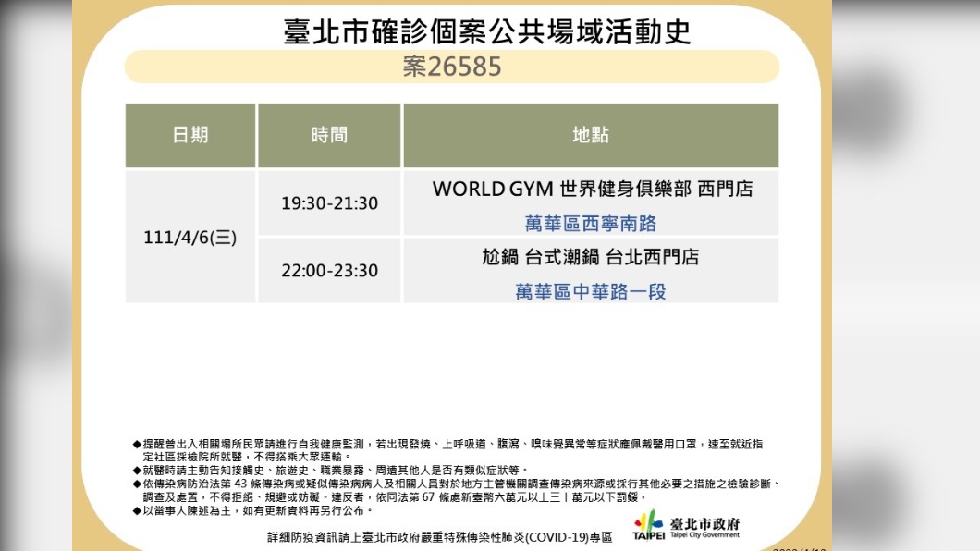Click the 時間 column header

coord(329,135)
